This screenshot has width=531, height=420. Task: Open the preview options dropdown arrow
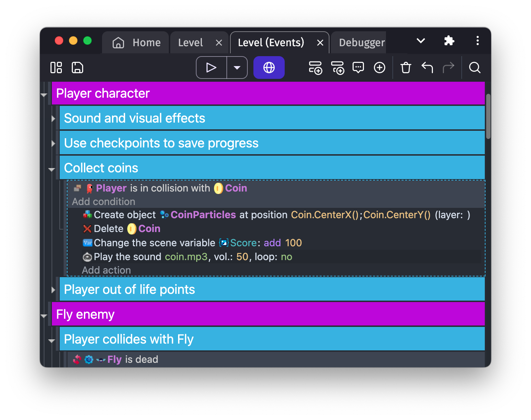pyautogui.click(x=237, y=68)
